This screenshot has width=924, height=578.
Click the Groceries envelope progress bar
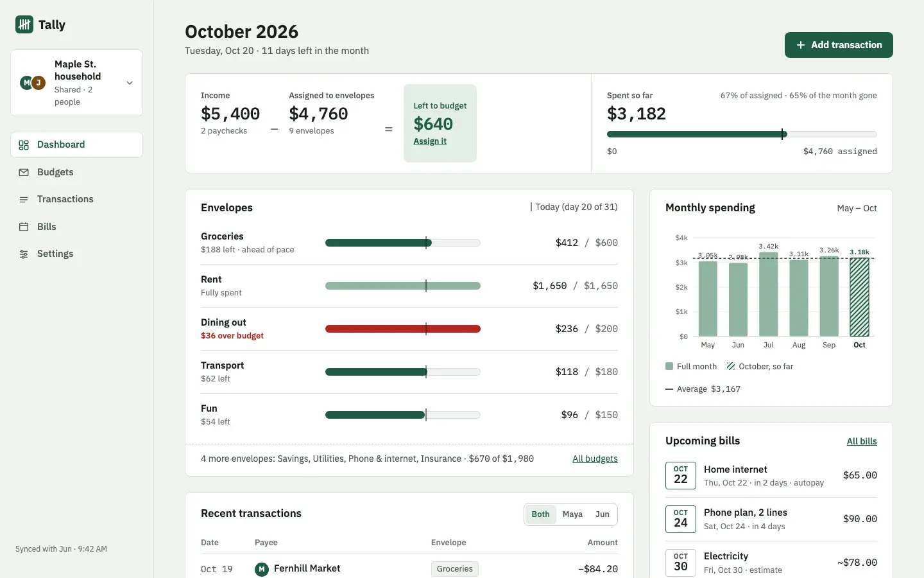pyautogui.click(x=403, y=243)
